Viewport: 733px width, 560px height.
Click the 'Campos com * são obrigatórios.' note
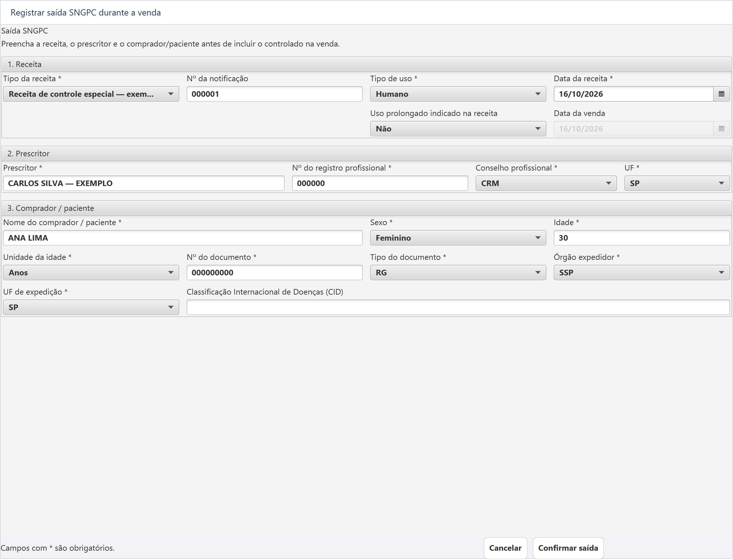pyautogui.click(x=58, y=548)
